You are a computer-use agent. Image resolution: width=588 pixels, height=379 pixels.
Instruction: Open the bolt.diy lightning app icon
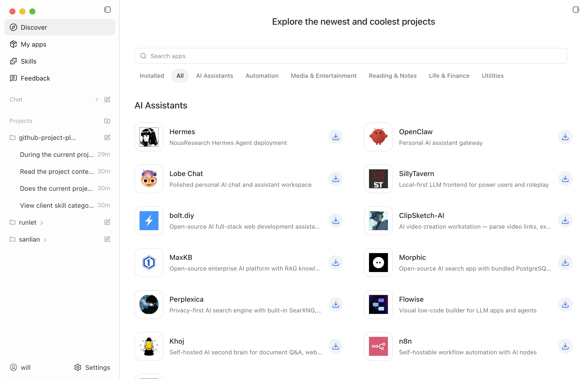coord(149,221)
